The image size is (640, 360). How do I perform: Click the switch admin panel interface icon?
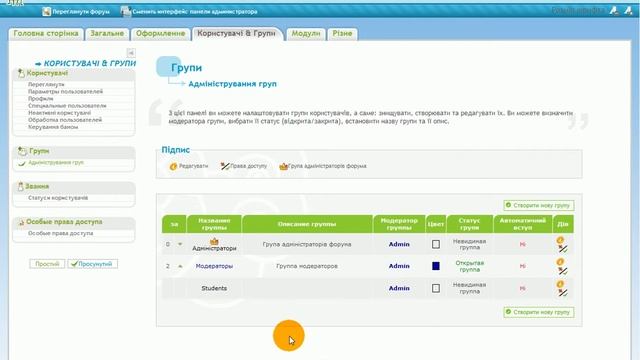[x=126, y=11]
